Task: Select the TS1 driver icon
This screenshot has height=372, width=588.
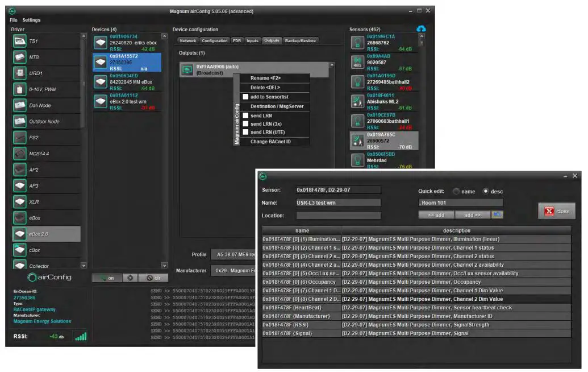Action: pyautogui.click(x=19, y=41)
